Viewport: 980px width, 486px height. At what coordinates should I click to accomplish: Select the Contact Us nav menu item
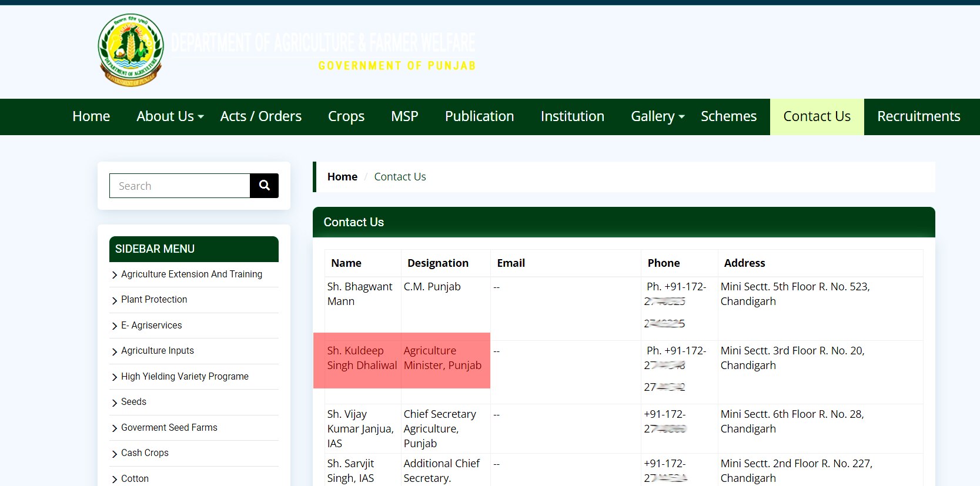click(817, 116)
